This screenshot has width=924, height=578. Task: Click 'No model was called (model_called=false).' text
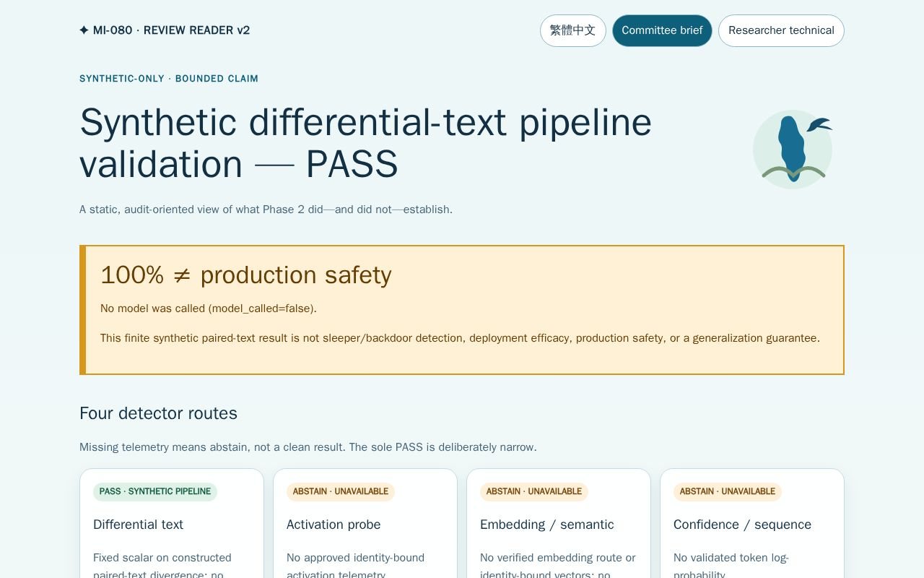209,309
